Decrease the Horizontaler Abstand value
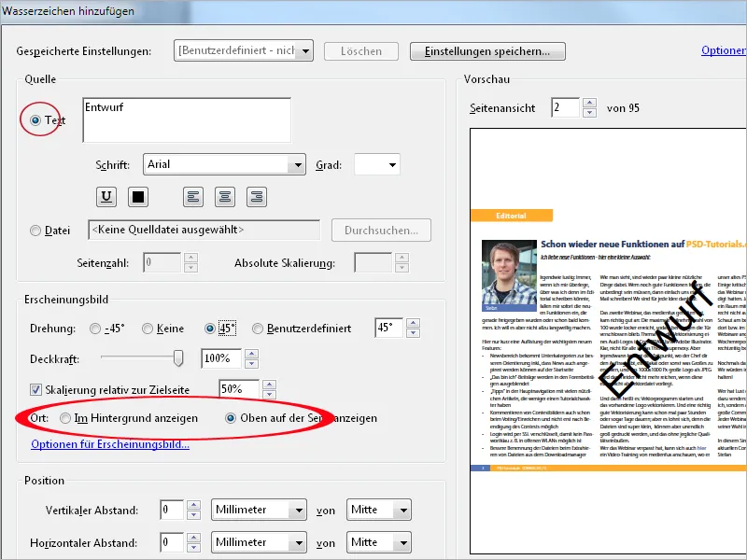 [193, 548]
